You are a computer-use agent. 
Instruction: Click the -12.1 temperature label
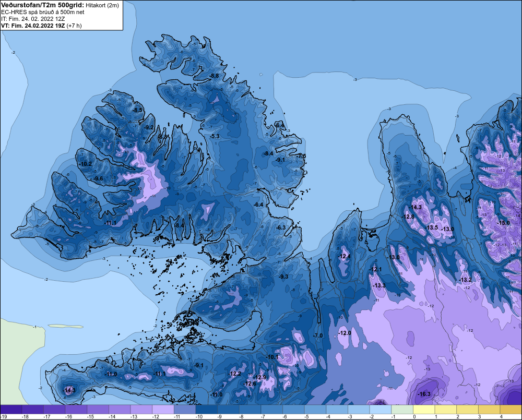pos(375,269)
